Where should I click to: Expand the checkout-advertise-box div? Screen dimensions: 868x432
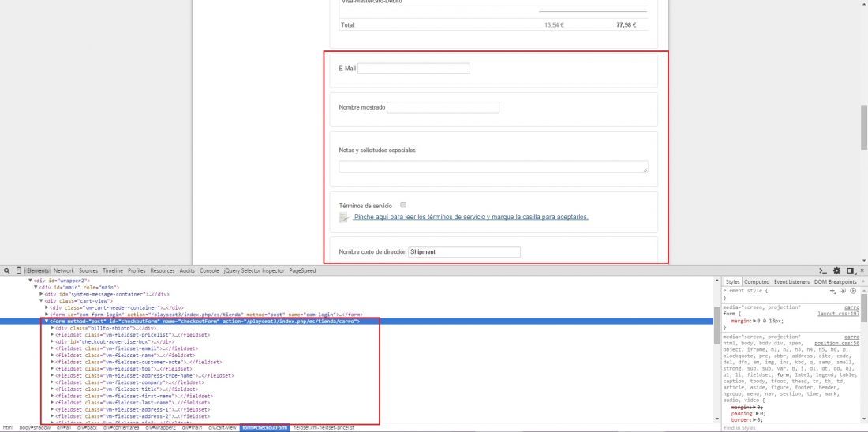pos(53,342)
